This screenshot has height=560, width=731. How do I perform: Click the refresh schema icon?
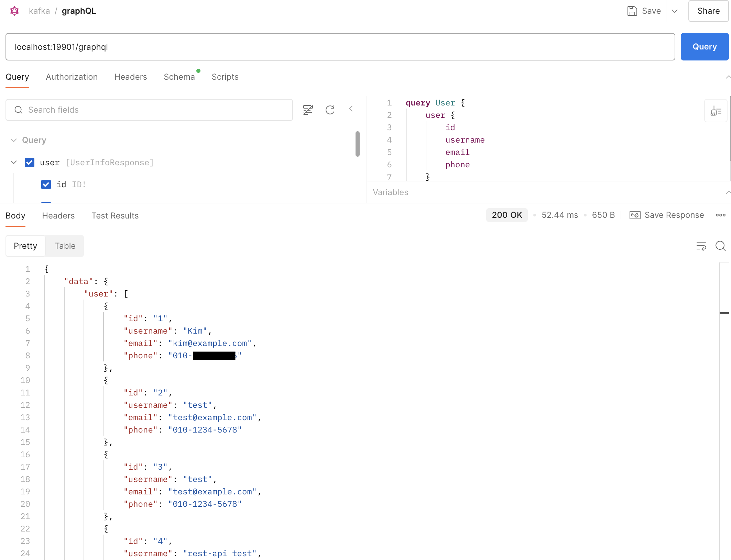click(330, 110)
